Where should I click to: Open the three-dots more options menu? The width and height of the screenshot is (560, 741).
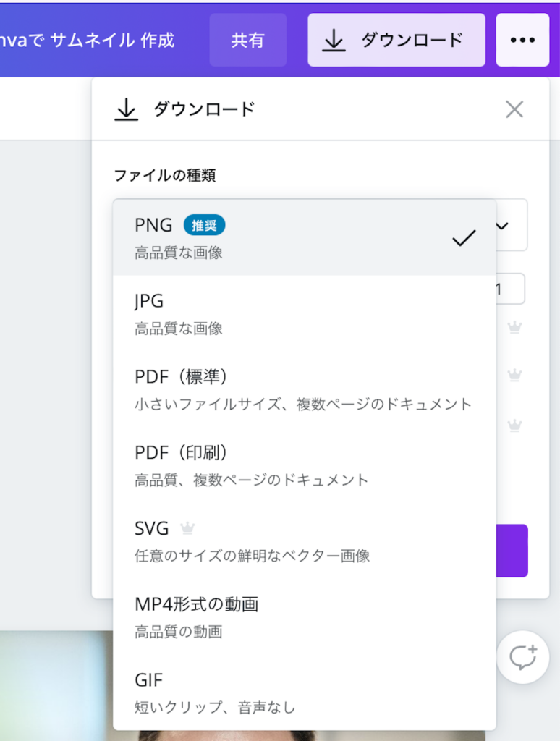click(522, 41)
